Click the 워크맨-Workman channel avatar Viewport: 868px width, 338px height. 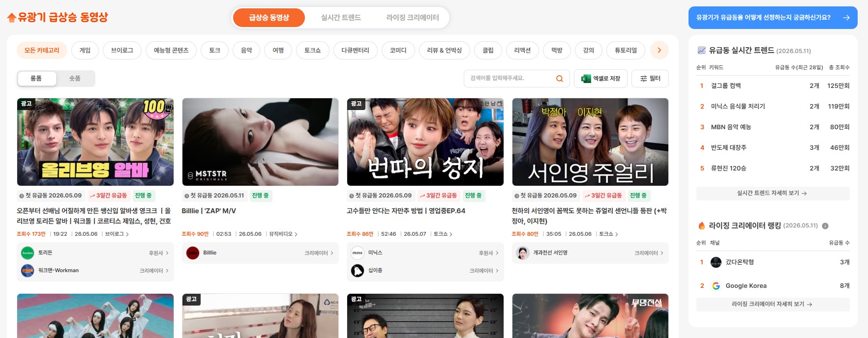[28, 271]
